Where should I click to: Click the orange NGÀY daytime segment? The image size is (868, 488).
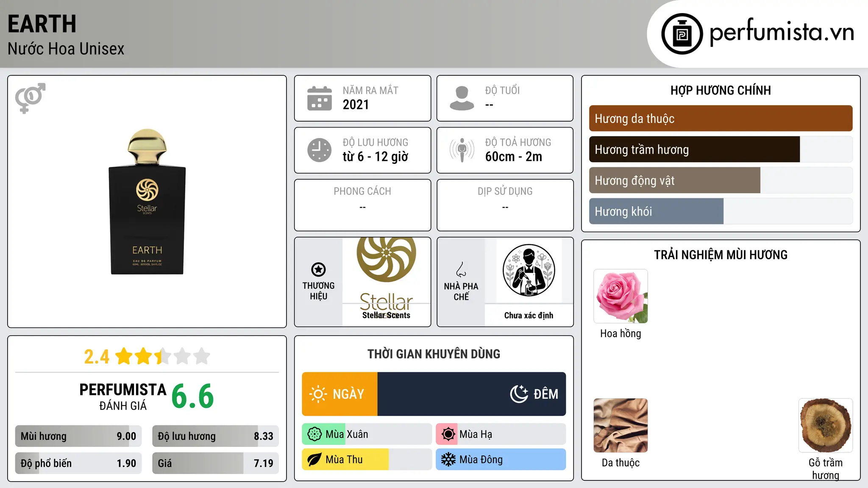click(x=339, y=394)
